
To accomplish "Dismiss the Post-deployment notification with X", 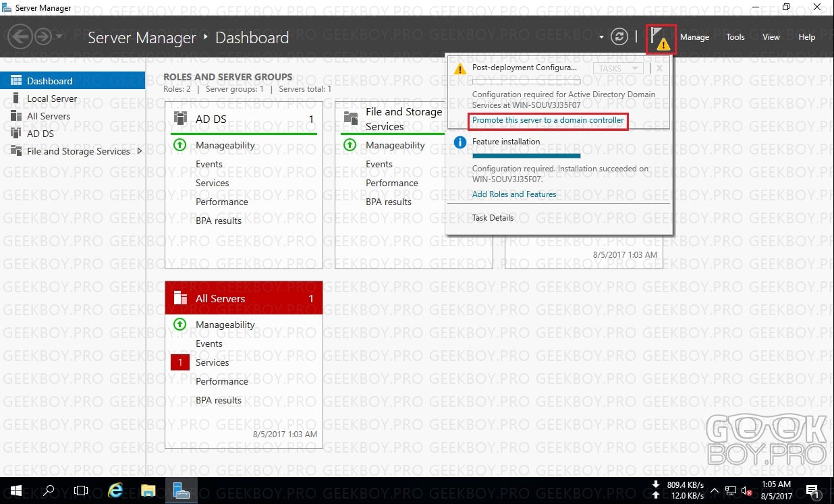I will coord(659,68).
